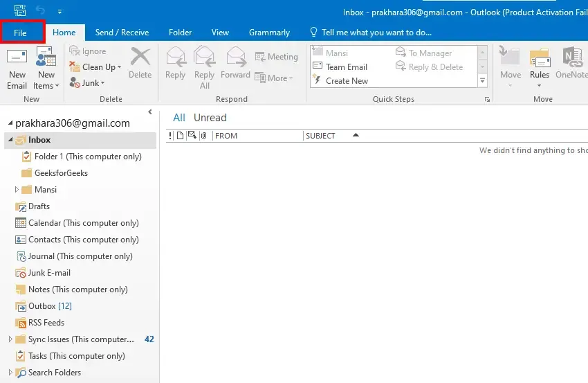Click the Undo quick access icon
This screenshot has width=588, height=383.
(x=40, y=10)
